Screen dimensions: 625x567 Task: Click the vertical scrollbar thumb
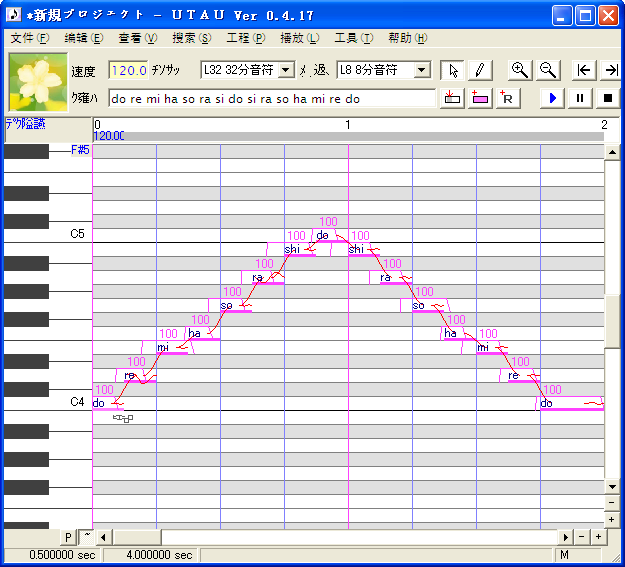coord(612,321)
